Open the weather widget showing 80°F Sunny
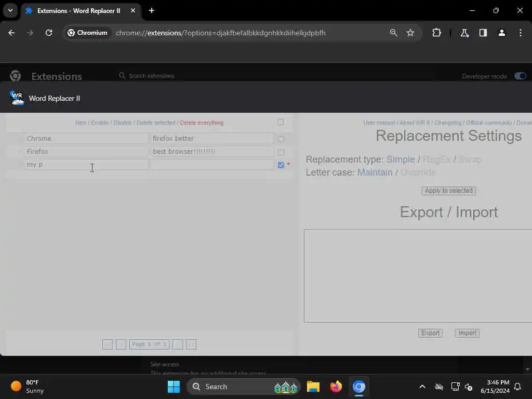 [27, 387]
